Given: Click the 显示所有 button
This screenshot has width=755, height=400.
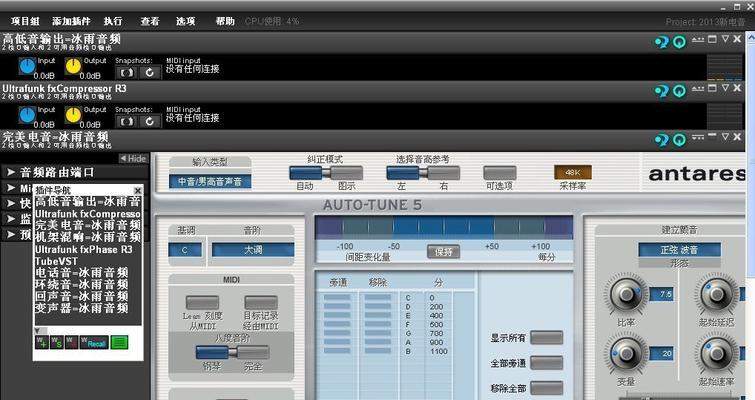Looking at the screenshot, I should pyautogui.click(x=547, y=337).
